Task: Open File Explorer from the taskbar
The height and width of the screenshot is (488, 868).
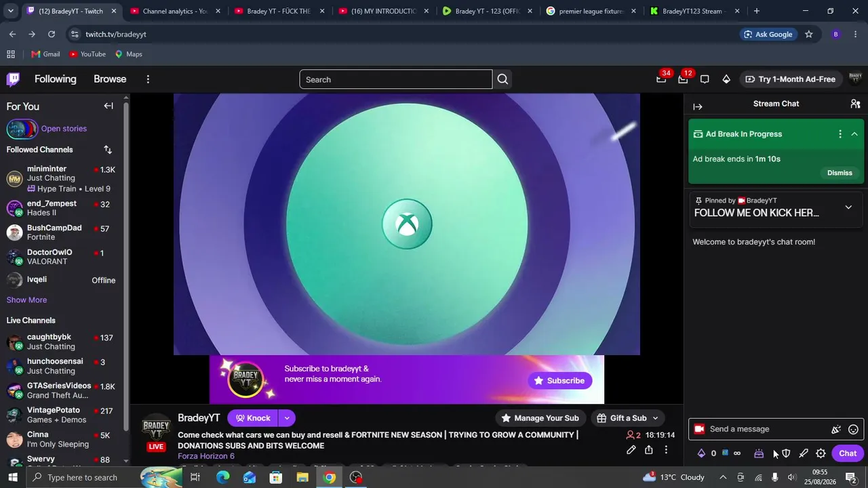Action: click(x=302, y=478)
